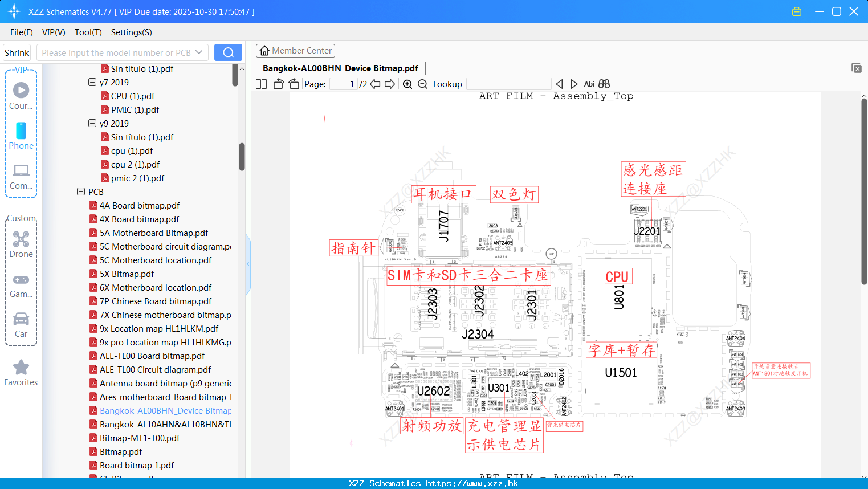Screen dimensions: 868x489
Task: Toggle the two-page layout view icon
Action: click(262, 84)
